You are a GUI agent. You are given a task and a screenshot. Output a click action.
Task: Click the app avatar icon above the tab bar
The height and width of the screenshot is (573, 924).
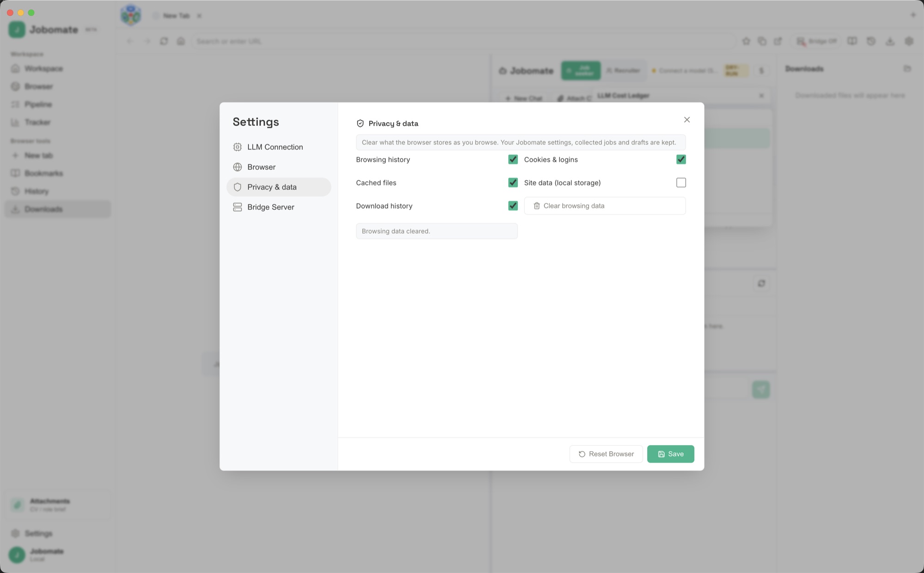[x=131, y=15]
